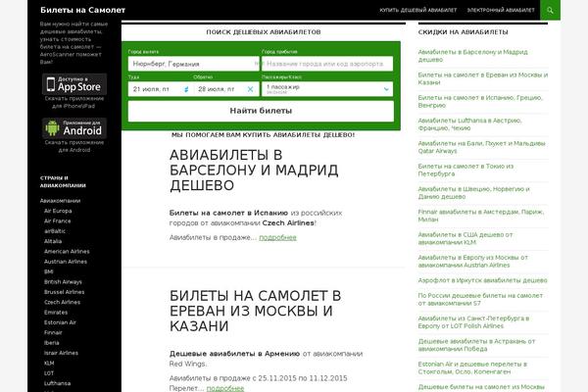Open sidebar link 'Estonian Air и дешевые перелеты'
The width and height of the screenshot is (588, 392).
(472, 368)
